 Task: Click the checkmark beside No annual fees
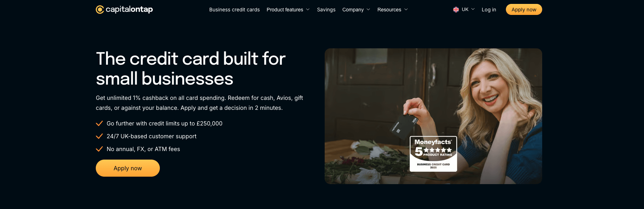pos(99,149)
